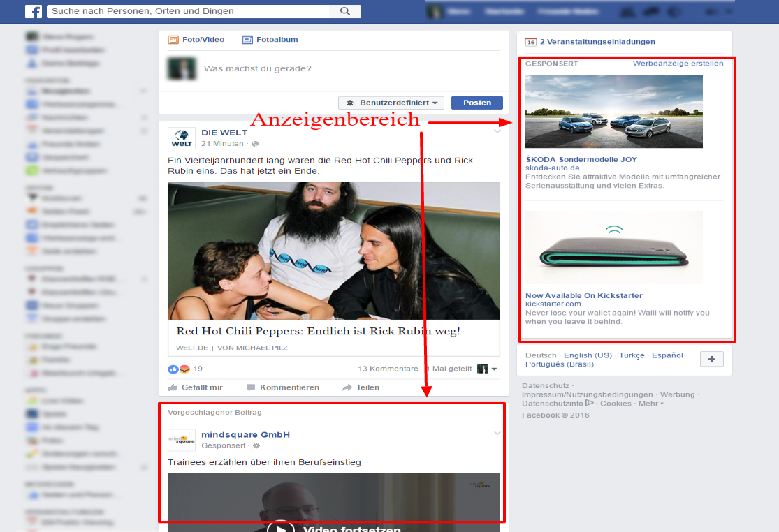Open the Red Hot Chili Peppers article image
The width and height of the screenshot is (779, 532).
click(x=334, y=251)
